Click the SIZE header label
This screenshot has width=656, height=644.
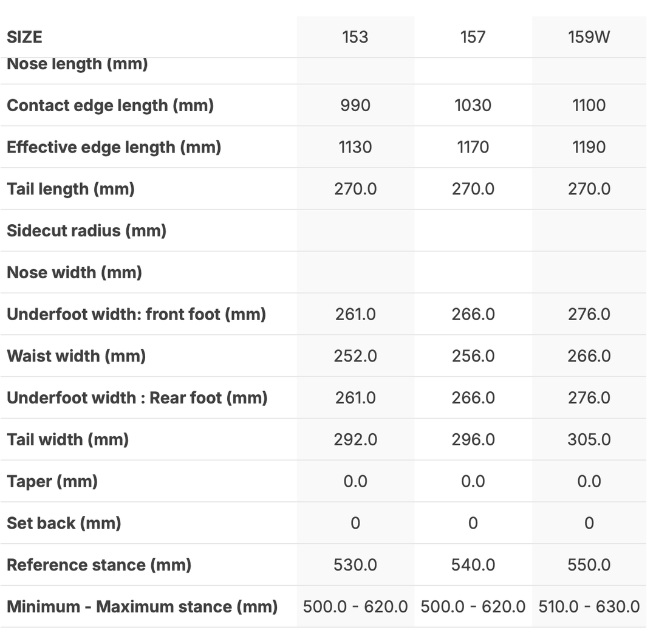(x=24, y=37)
